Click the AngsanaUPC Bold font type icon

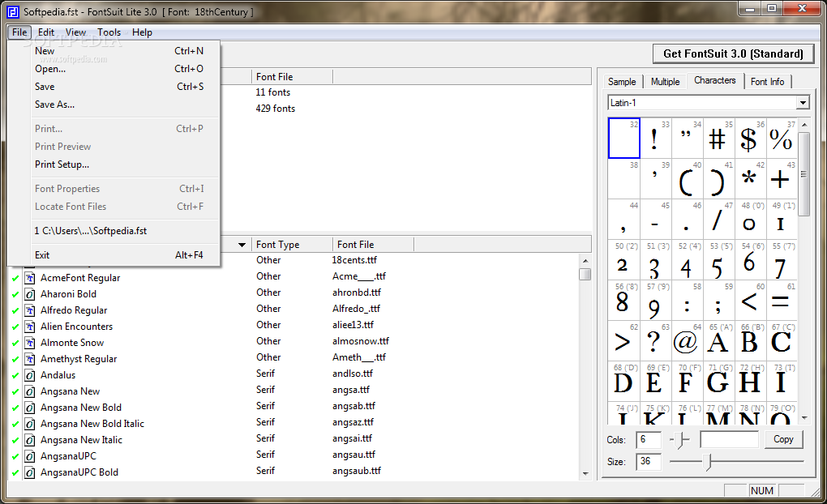coord(30,472)
